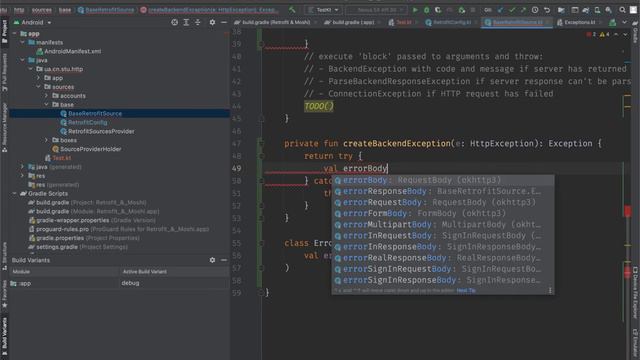Open the Search Everywhere magnifier icon
This screenshot has height=360, width=640.
click(622, 9)
